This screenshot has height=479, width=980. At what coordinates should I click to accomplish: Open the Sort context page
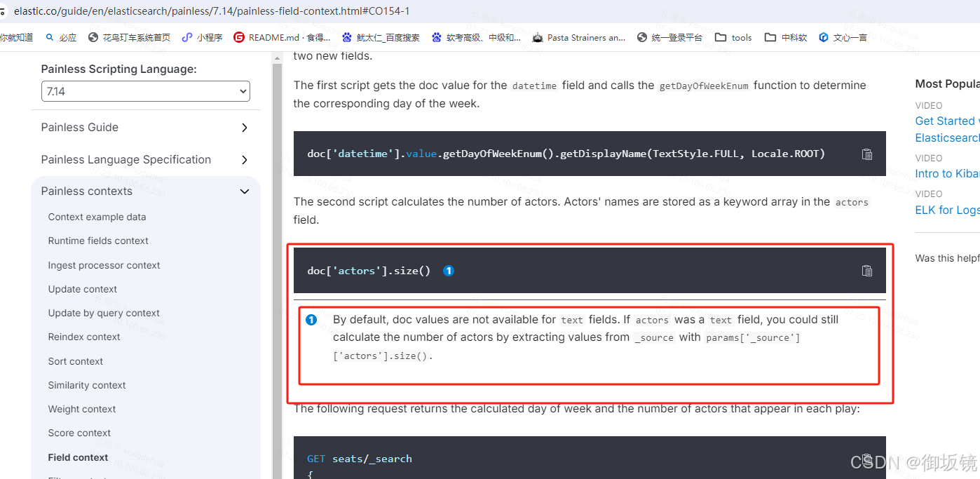coord(76,362)
